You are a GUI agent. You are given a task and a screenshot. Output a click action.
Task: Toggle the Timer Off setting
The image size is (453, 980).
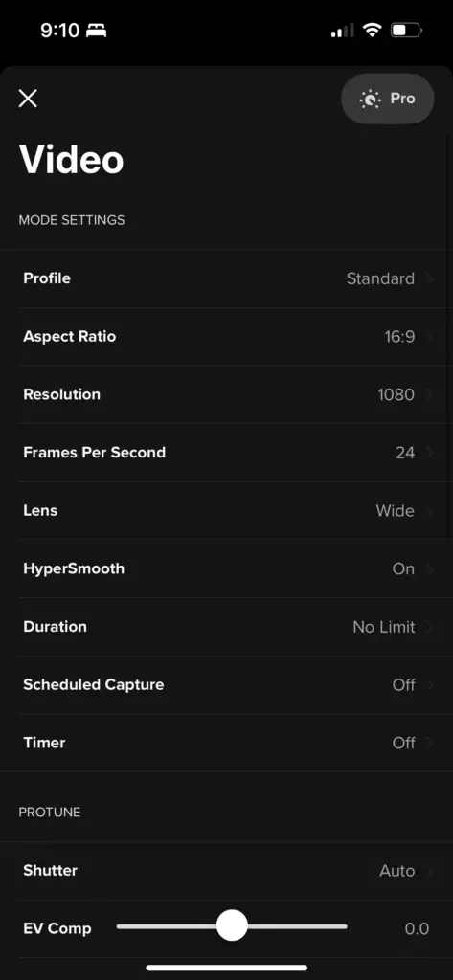[x=226, y=743]
